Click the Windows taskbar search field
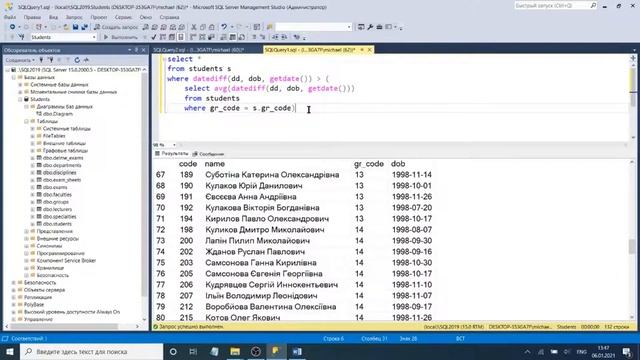The height and width of the screenshot is (360, 640). [x=91, y=351]
